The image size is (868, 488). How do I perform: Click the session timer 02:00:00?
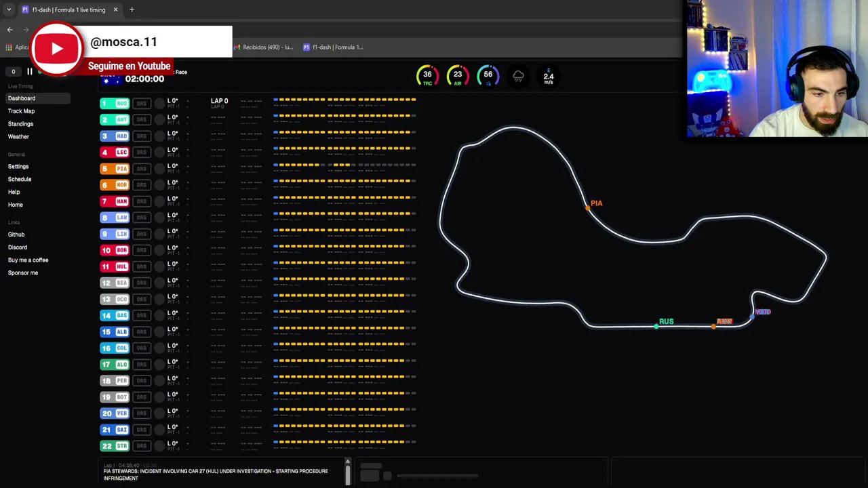[144, 79]
